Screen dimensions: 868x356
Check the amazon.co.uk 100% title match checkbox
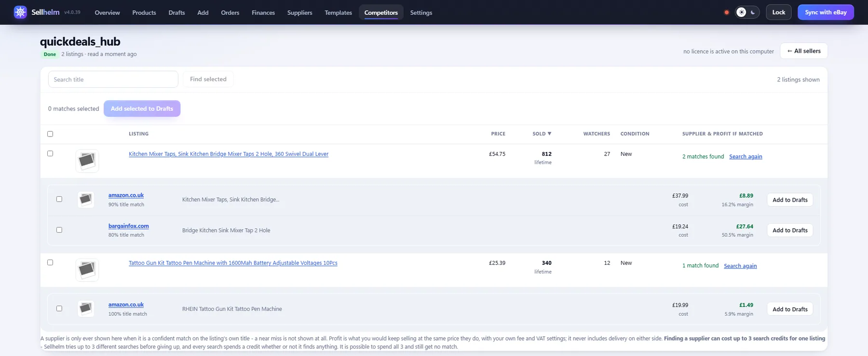point(59,308)
